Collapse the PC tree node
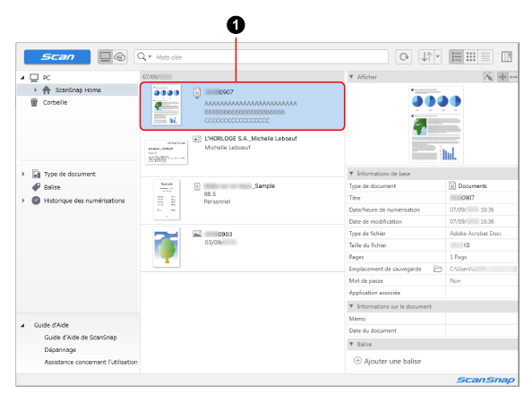 tap(22, 78)
